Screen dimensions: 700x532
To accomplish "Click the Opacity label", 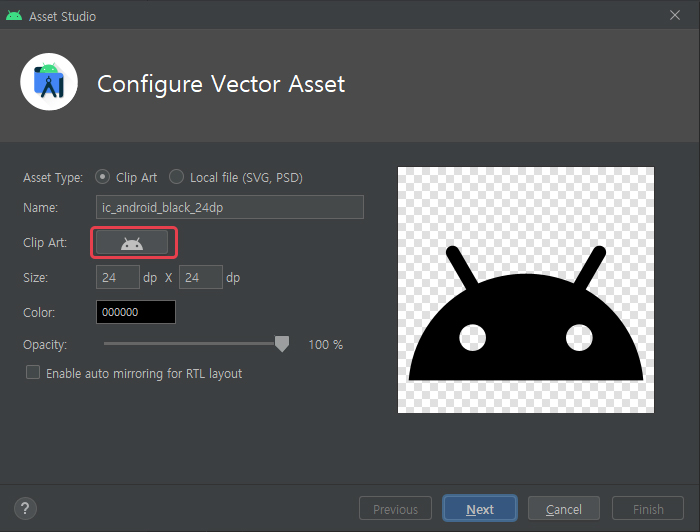I will (45, 345).
